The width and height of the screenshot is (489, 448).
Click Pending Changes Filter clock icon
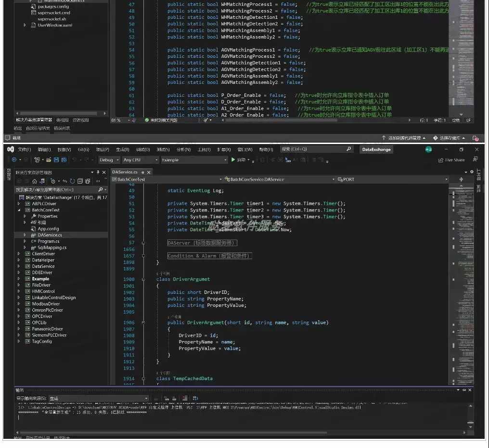pos(53,181)
